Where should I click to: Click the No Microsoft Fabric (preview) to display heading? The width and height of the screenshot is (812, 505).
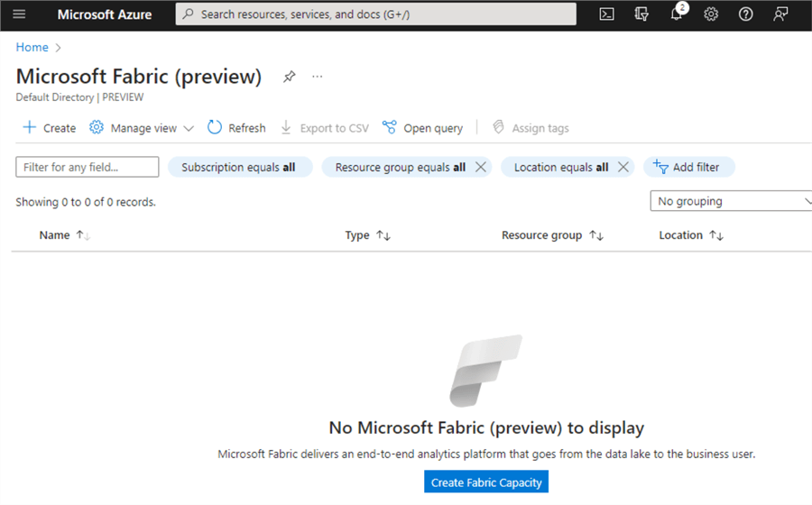pos(486,428)
